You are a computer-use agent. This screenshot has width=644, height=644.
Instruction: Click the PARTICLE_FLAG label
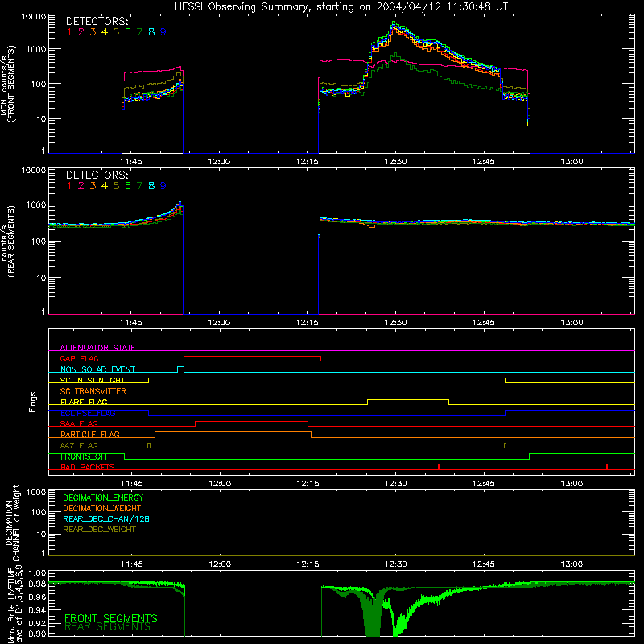pos(90,434)
